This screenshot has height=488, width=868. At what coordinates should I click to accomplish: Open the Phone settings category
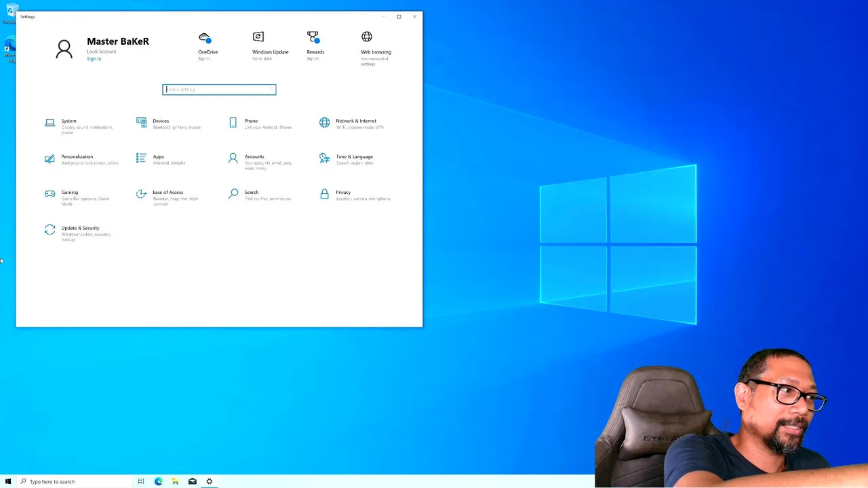coord(260,124)
